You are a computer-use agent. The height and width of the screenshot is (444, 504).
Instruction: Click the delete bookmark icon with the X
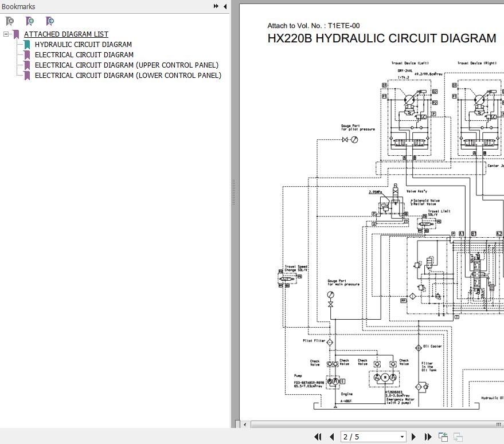tap(10, 21)
